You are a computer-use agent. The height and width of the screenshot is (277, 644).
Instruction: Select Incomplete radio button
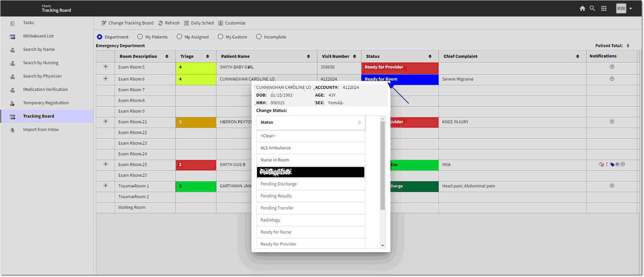259,37
